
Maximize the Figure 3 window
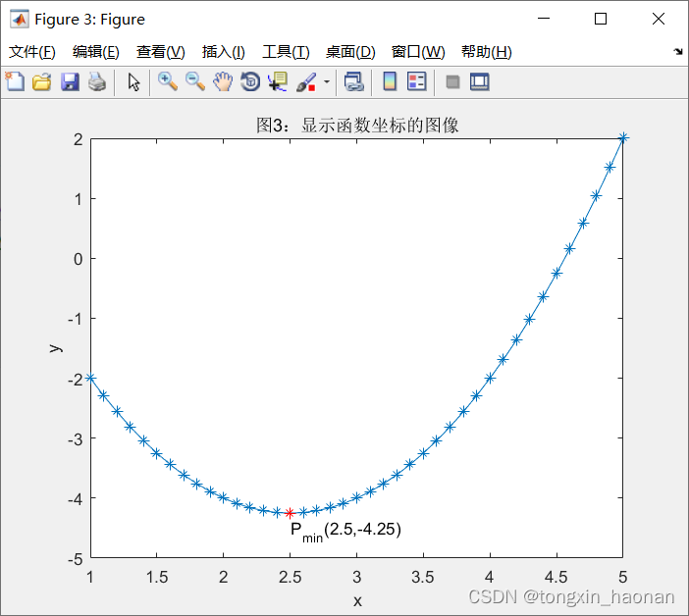[x=601, y=19]
